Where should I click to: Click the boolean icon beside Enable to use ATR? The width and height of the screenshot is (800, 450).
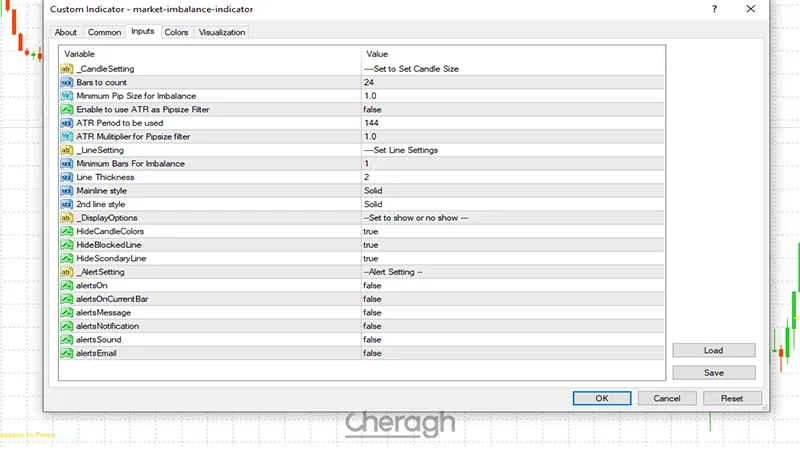point(67,109)
